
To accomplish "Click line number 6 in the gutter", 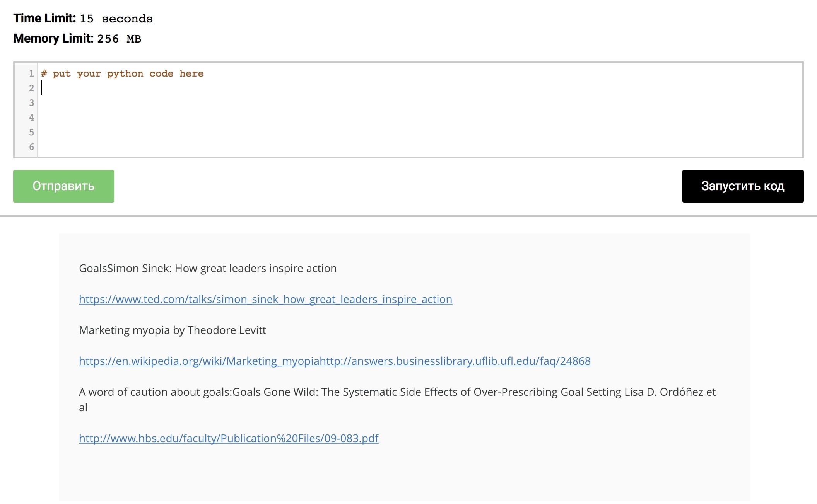I will coord(31,147).
